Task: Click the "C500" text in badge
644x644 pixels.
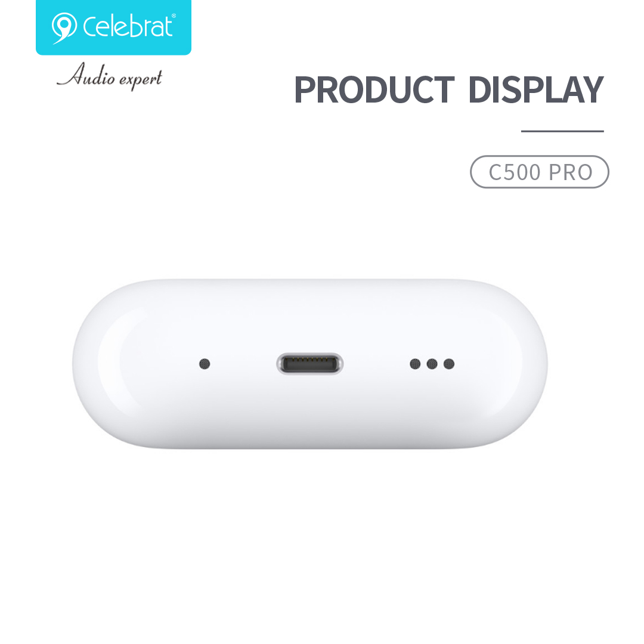Action: point(514,172)
